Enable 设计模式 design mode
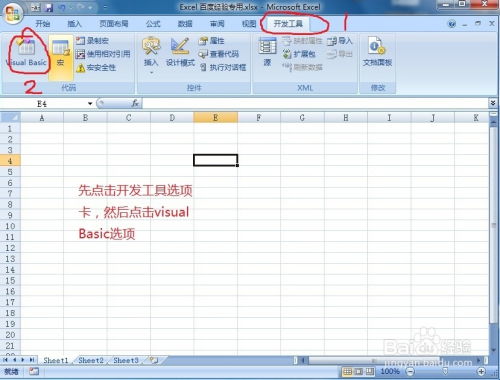 point(180,52)
